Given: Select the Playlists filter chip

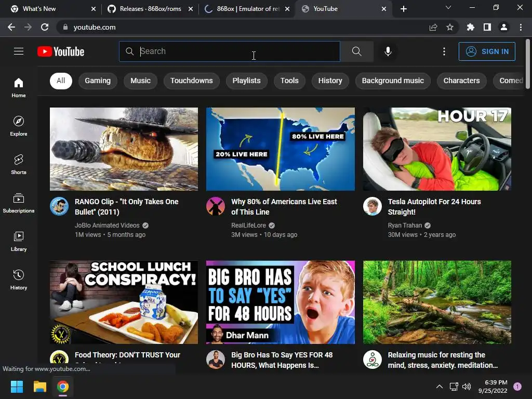Looking at the screenshot, I should [x=246, y=81].
